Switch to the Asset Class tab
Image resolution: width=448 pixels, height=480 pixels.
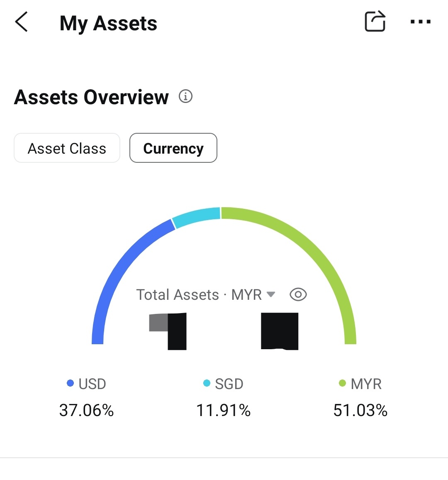tap(67, 148)
